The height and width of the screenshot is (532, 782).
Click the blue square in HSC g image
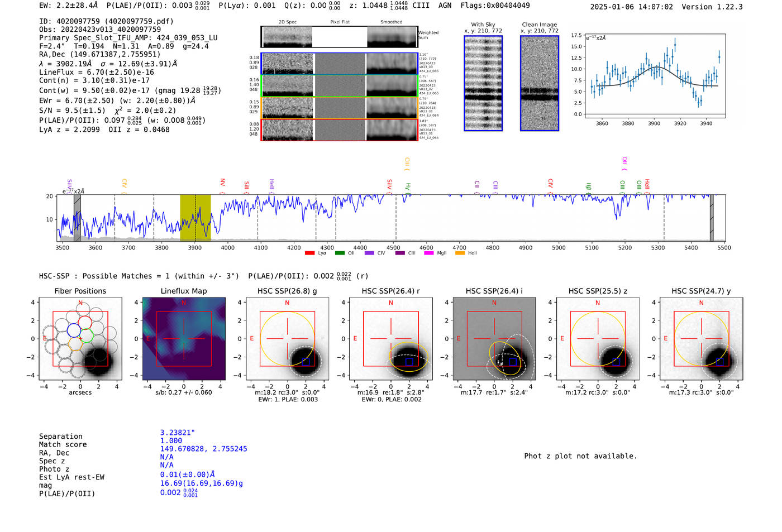click(x=306, y=362)
